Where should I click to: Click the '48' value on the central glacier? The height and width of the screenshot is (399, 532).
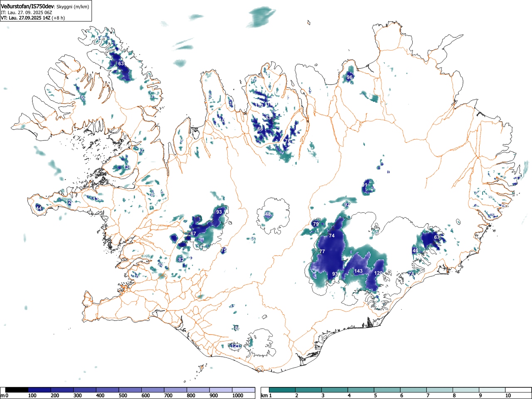tap(268, 214)
